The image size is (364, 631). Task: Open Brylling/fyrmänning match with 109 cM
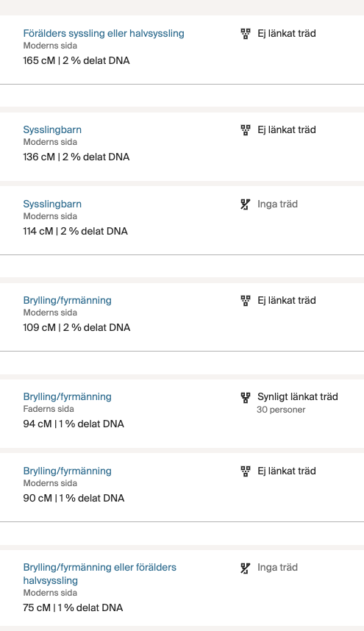tap(67, 300)
